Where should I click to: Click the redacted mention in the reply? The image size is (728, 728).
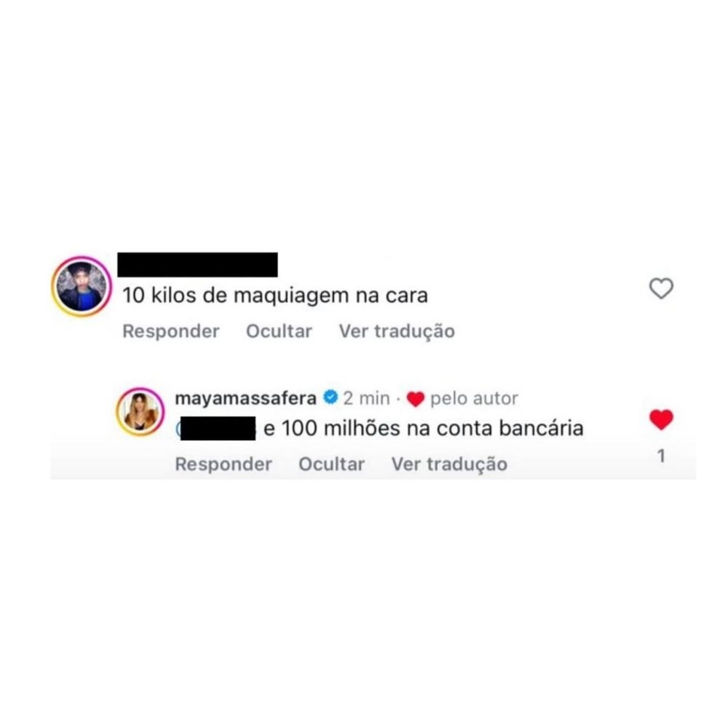[x=216, y=429]
